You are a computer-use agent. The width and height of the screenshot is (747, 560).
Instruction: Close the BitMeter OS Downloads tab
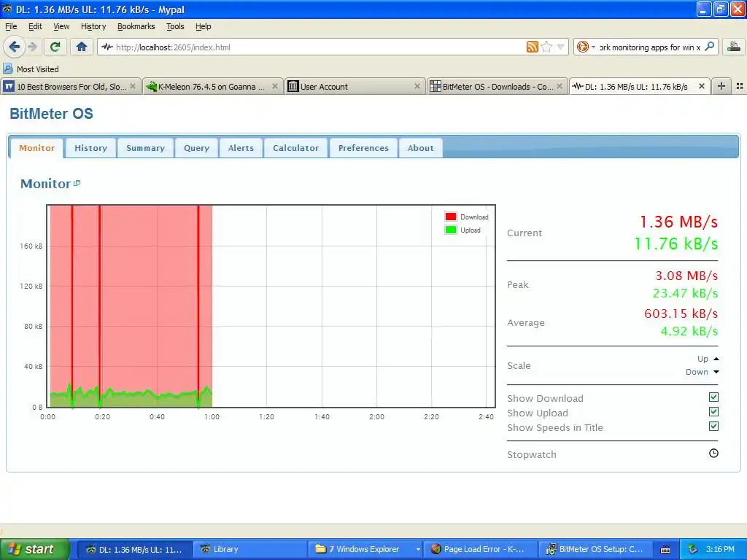(x=560, y=86)
